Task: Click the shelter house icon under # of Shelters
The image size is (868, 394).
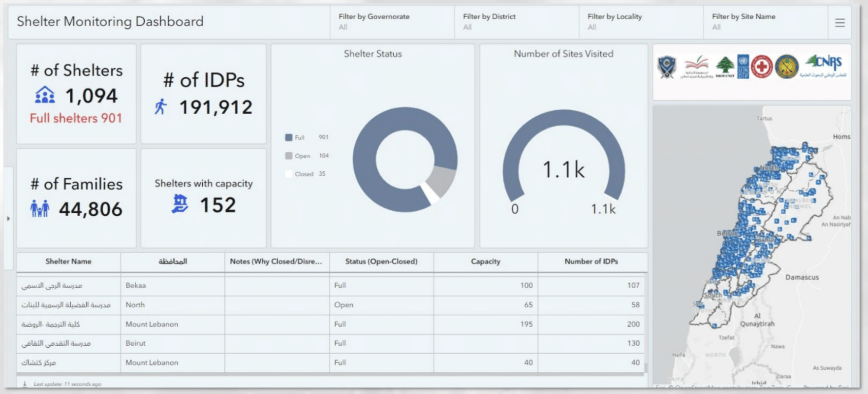Action: (45, 95)
